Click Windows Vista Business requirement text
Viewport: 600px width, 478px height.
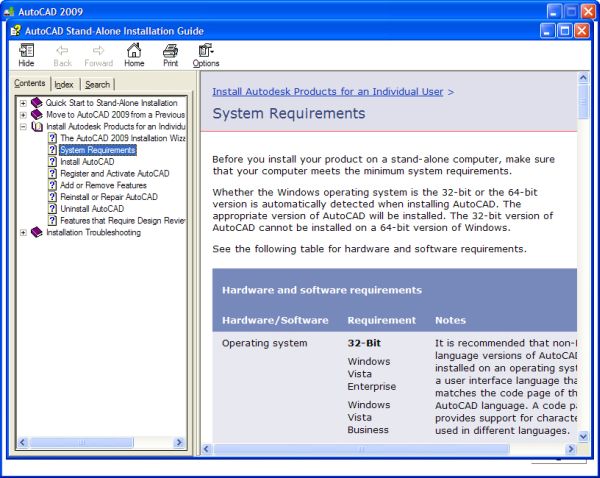click(369, 417)
